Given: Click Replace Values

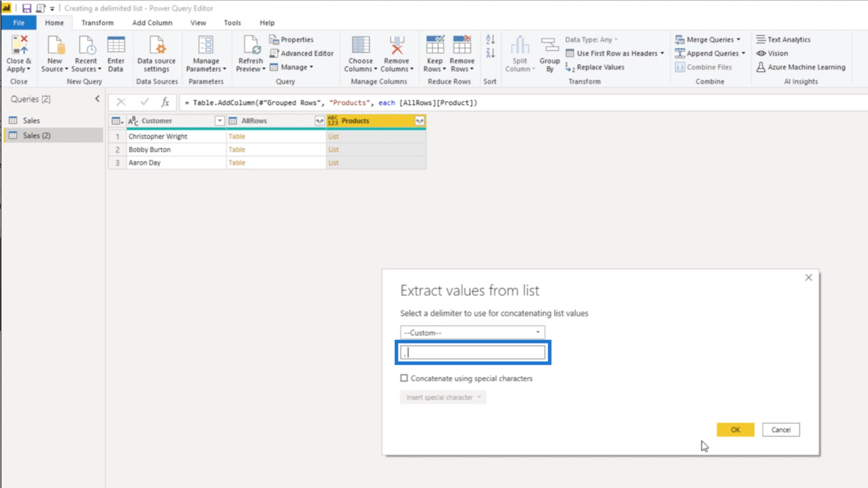Looking at the screenshot, I should (x=595, y=67).
